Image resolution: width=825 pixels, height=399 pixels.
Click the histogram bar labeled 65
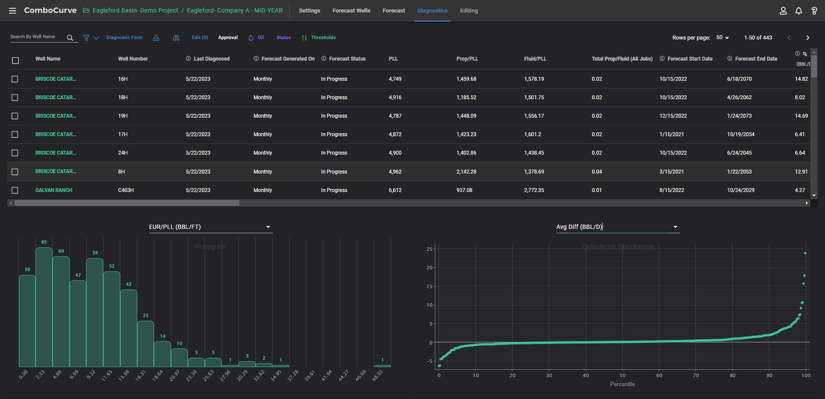(44, 307)
